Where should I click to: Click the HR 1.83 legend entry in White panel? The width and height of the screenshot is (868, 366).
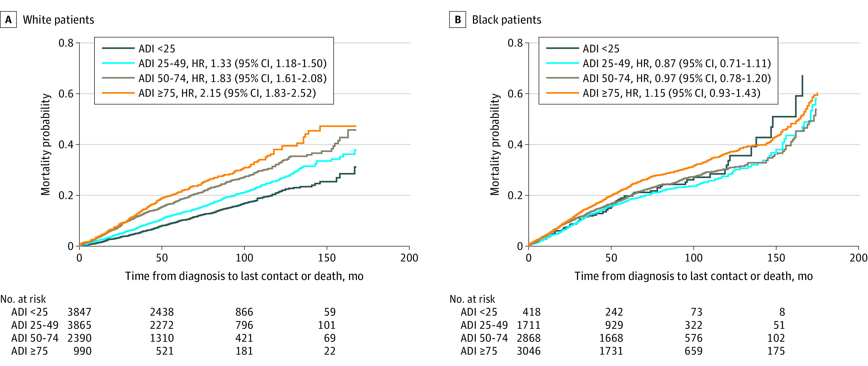pyautogui.click(x=232, y=78)
